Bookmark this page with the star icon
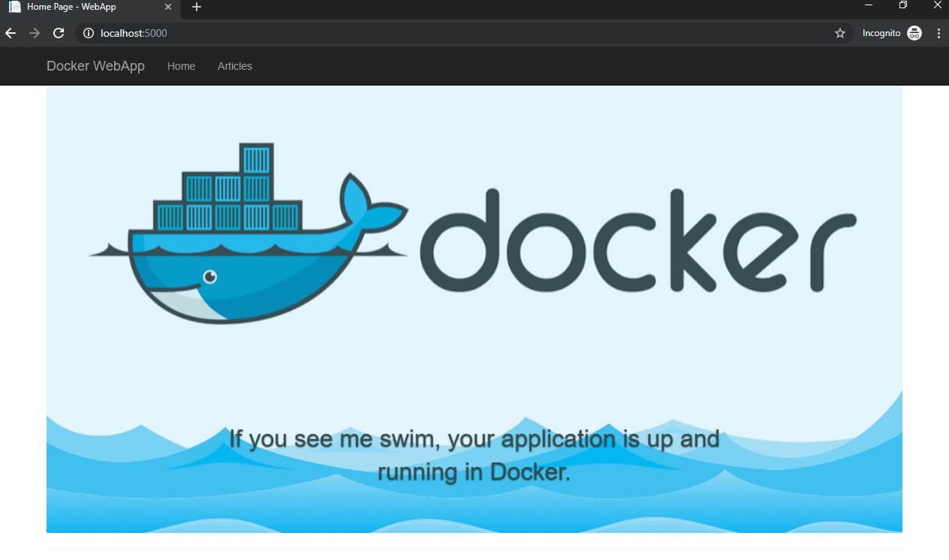 pos(840,33)
